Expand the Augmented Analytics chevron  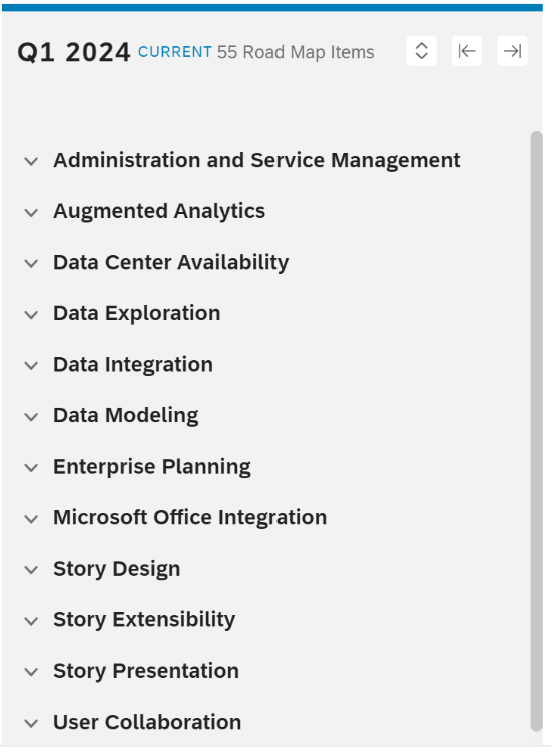pyautogui.click(x=31, y=212)
